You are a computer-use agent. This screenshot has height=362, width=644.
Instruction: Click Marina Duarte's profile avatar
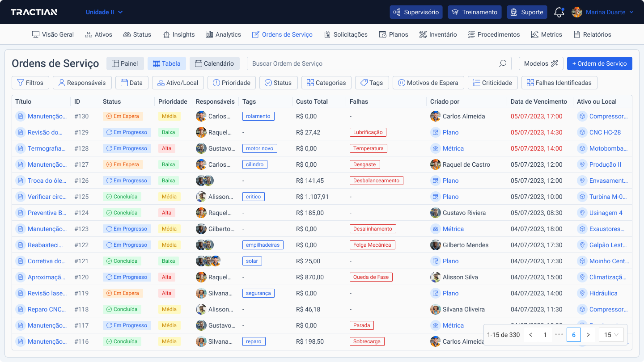[x=577, y=12]
